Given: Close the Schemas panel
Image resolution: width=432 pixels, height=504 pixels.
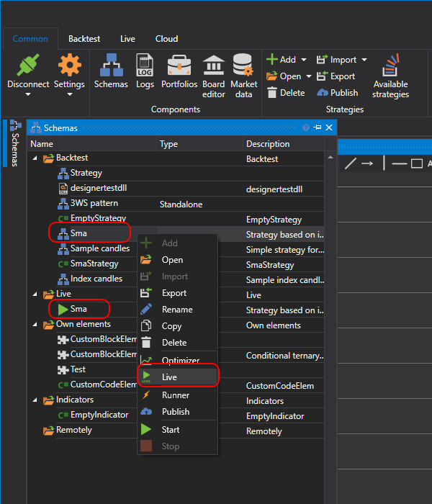Looking at the screenshot, I should (329, 127).
